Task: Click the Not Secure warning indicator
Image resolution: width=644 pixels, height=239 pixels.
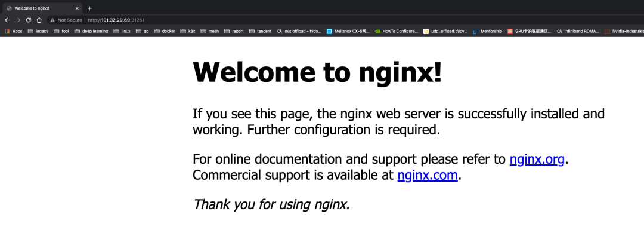Action: click(66, 20)
